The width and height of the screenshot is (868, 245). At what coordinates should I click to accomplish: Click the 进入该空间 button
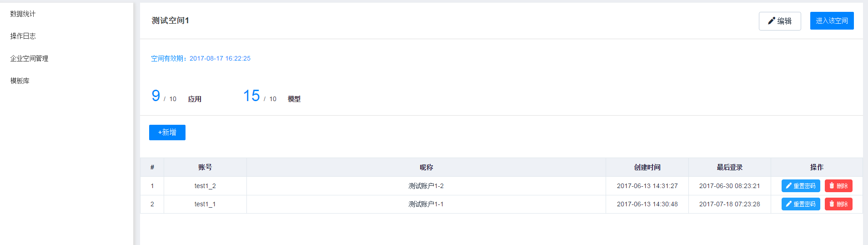click(x=832, y=21)
